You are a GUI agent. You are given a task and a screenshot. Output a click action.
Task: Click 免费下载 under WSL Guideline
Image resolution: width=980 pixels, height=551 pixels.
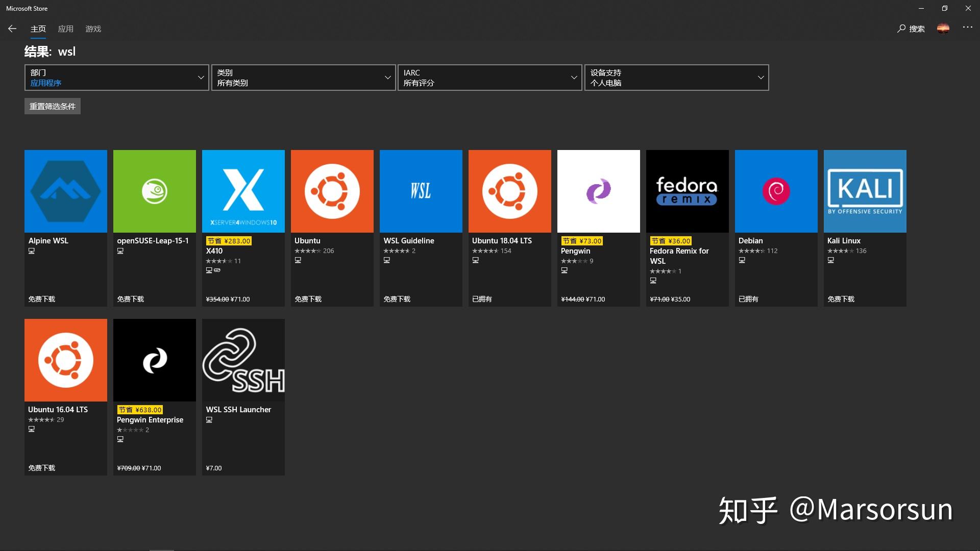pyautogui.click(x=397, y=299)
